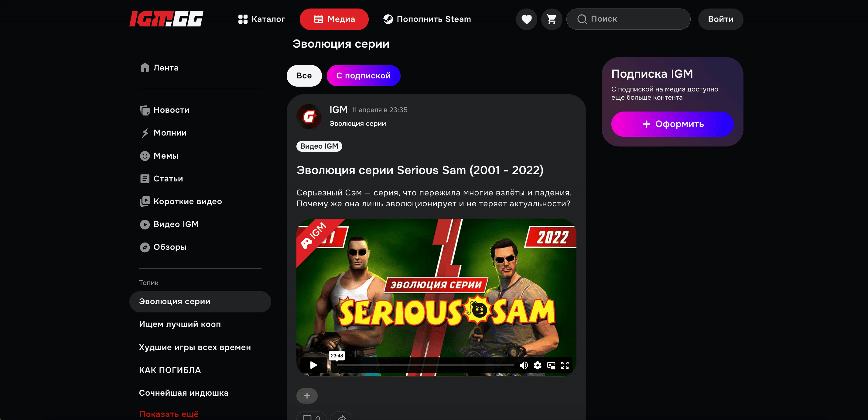
Task: Mute the video volume icon
Action: (524, 365)
